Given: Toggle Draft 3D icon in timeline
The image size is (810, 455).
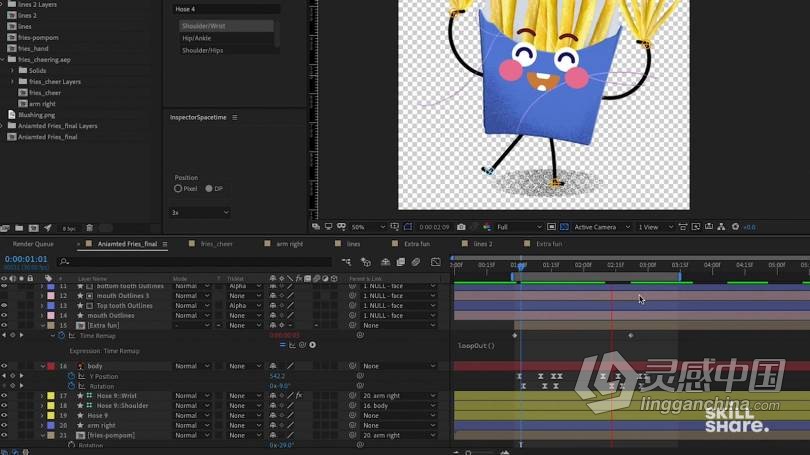Looking at the screenshot, I should [x=366, y=262].
